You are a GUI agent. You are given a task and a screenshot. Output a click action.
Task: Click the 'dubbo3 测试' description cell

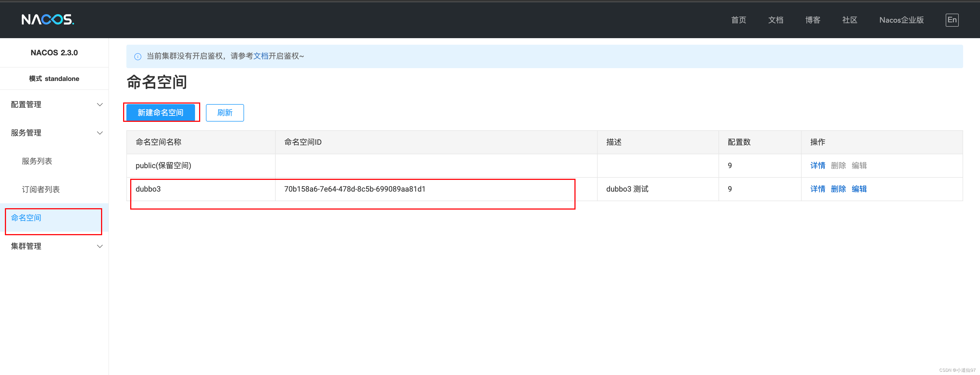coord(658,189)
